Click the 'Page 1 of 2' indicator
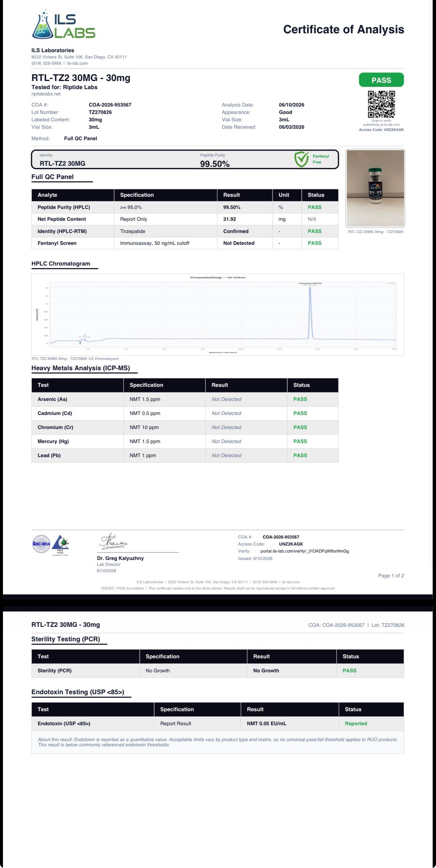Screen dimensions: 436x868 point(391,575)
